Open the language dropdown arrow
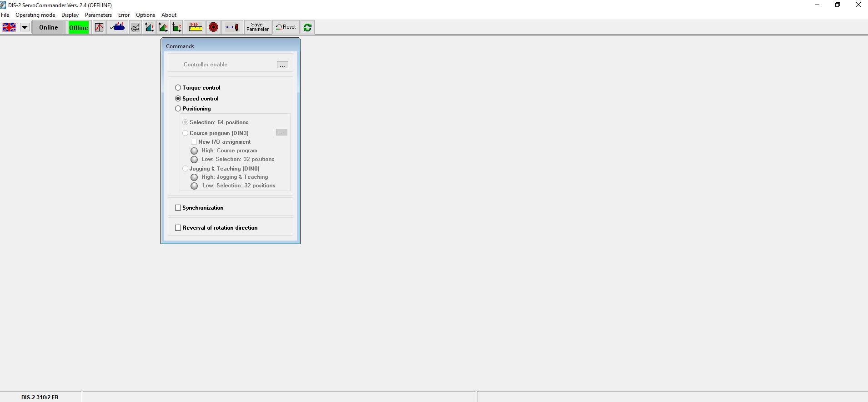Image resolution: width=868 pixels, height=402 pixels. pyautogui.click(x=25, y=27)
